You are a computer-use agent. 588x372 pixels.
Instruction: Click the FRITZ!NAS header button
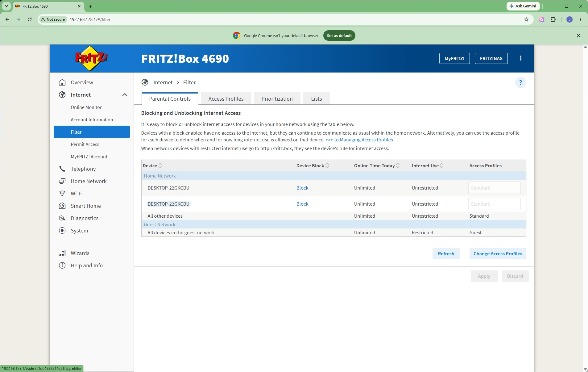click(491, 58)
